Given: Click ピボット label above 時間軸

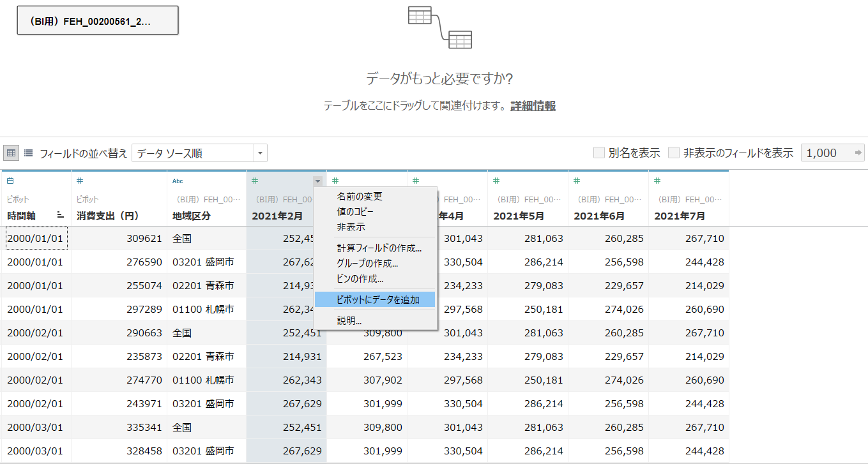Looking at the screenshot, I should point(18,200).
